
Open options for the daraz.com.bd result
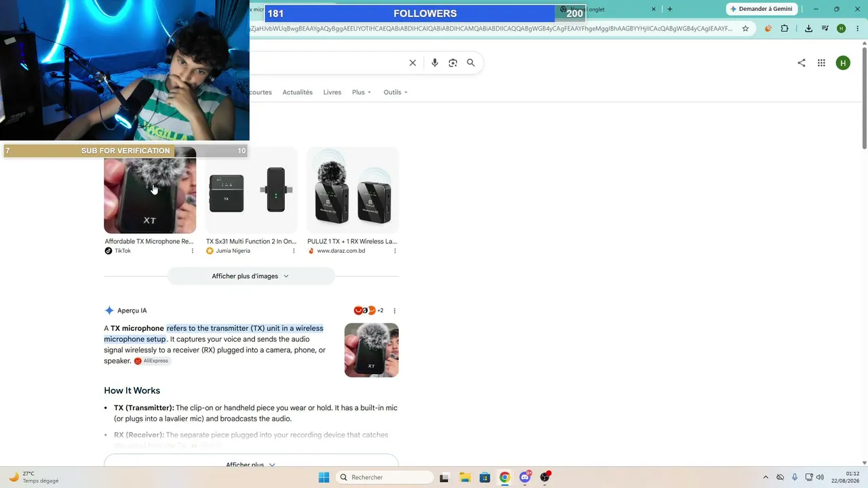pyautogui.click(x=395, y=251)
